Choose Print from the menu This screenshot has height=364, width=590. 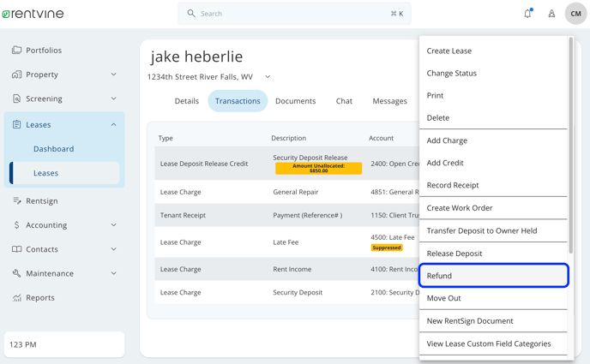click(x=493, y=95)
